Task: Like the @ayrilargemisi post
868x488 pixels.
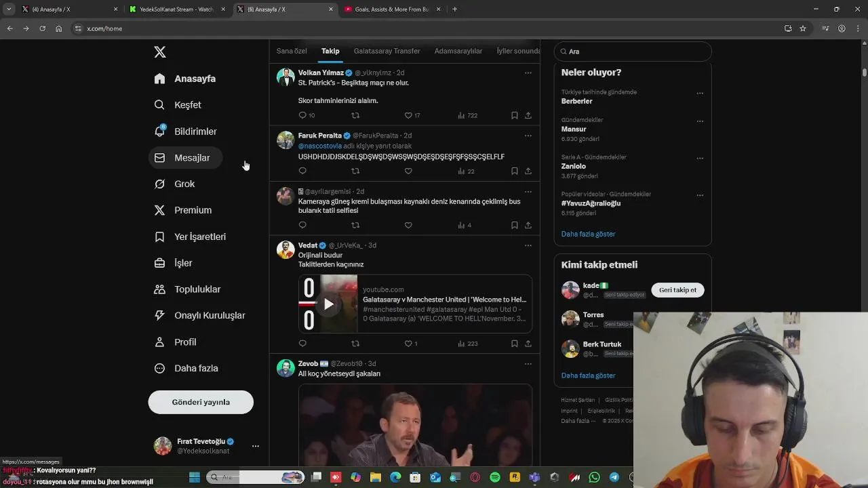Action: pos(408,225)
